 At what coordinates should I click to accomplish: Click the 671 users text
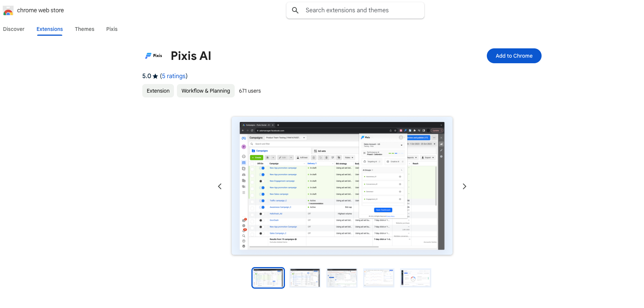tap(250, 91)
